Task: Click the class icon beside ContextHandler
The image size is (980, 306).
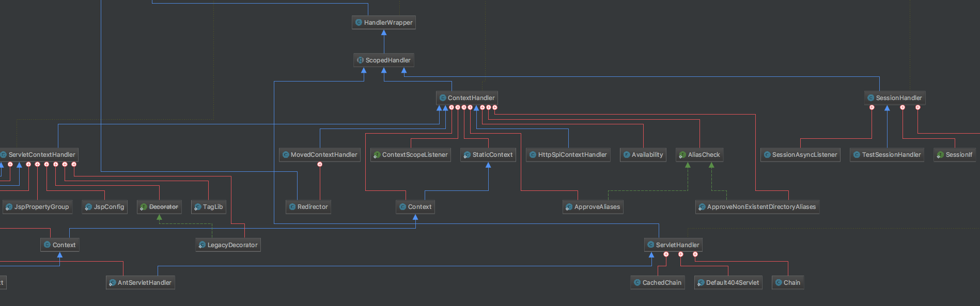Action: (443, 98)
